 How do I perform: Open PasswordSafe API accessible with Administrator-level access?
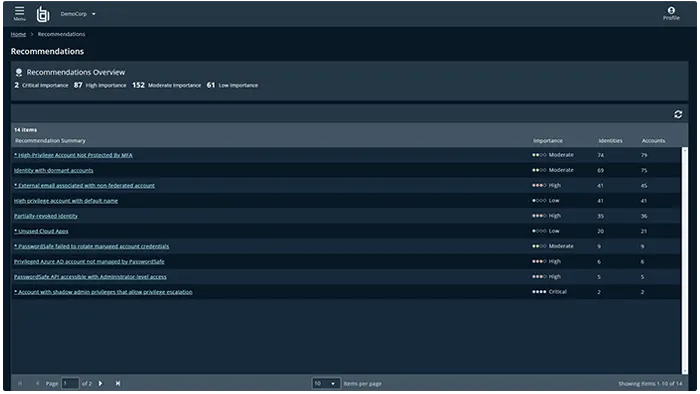pos(90,277)
